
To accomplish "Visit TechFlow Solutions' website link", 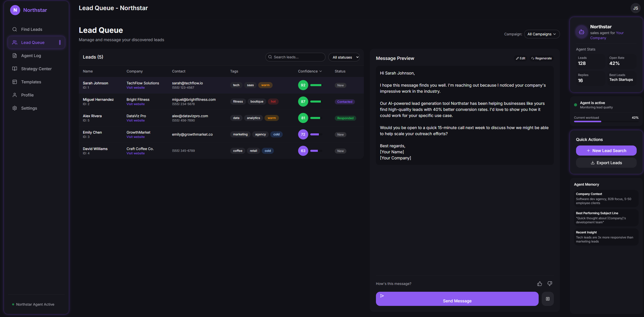I will 135,87.
